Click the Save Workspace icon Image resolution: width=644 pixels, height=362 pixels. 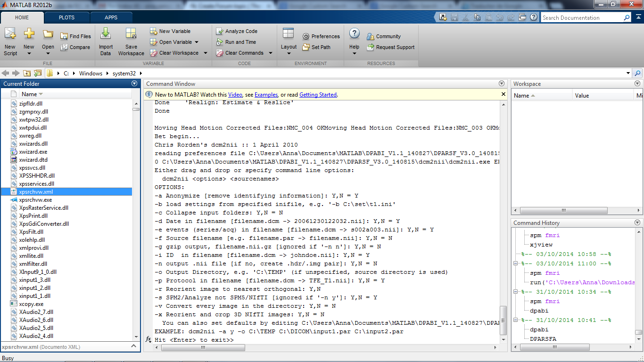[x=131, y=34]
